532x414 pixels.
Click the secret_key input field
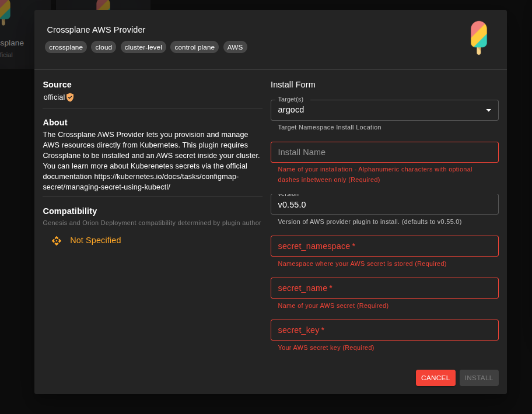[x=384, y=329]
